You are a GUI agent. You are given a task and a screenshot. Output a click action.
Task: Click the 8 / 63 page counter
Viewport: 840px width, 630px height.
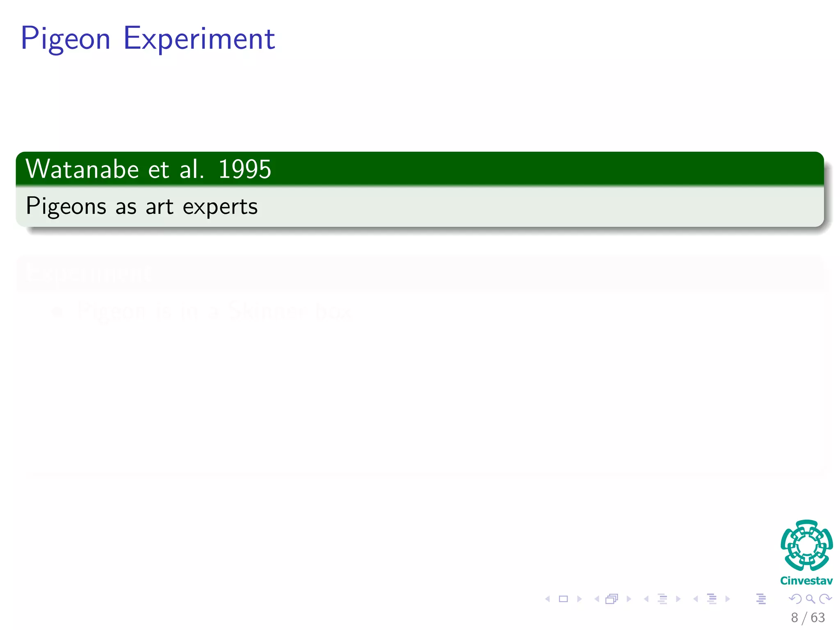click(808, 618)
